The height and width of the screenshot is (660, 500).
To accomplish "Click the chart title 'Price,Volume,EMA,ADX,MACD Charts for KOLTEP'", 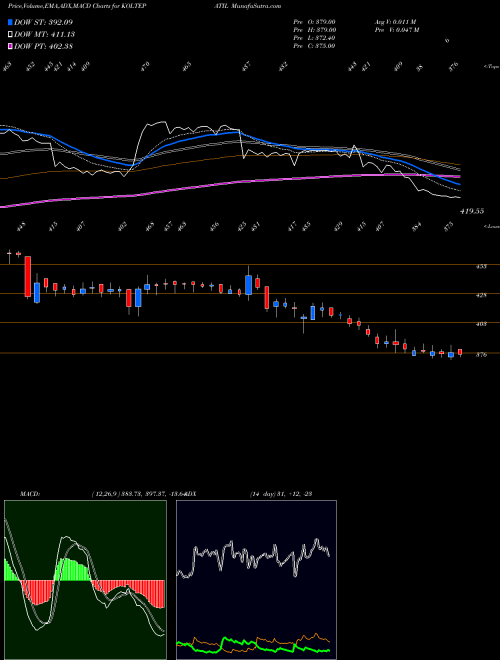I will tap(79, 6).
